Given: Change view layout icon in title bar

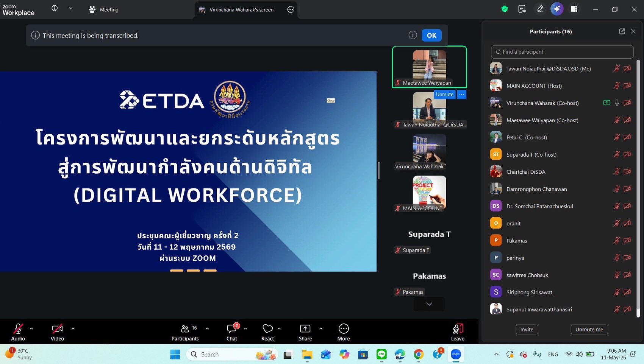Looking at the screenshot, I should (x=574, y=9).
